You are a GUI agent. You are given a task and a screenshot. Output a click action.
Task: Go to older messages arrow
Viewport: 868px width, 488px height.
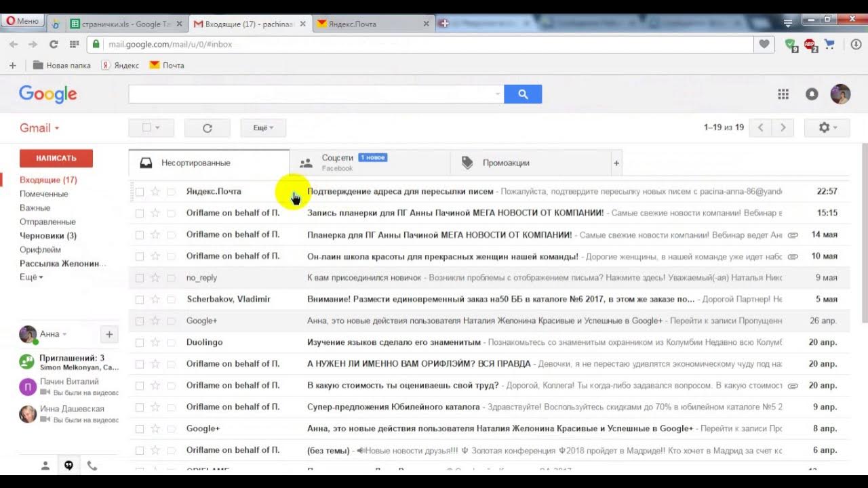coord(783,127)
